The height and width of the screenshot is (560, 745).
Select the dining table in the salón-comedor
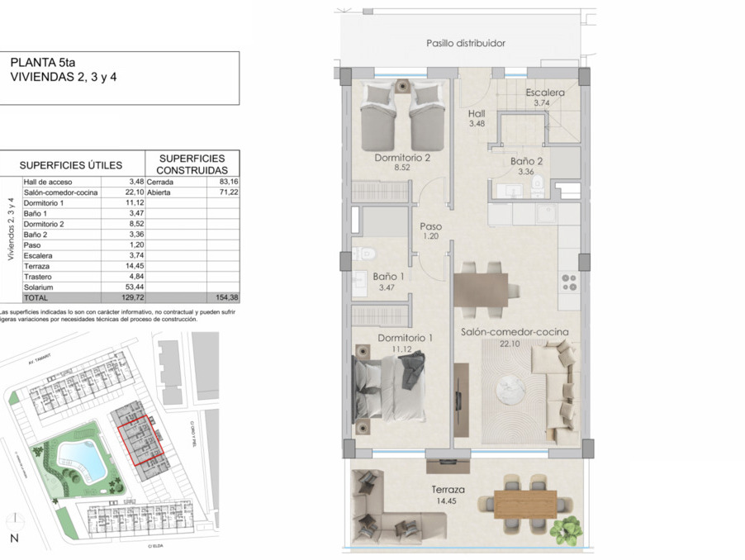click(486, 288)
